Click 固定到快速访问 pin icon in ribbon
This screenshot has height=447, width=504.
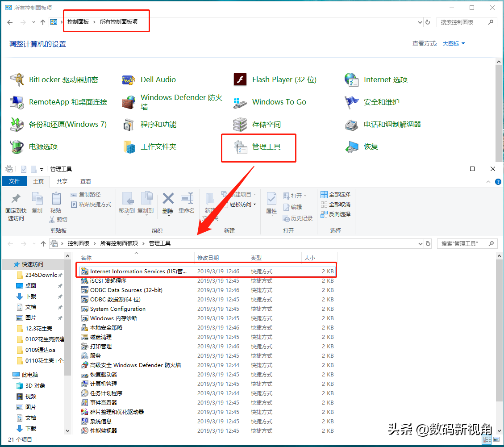16,199
